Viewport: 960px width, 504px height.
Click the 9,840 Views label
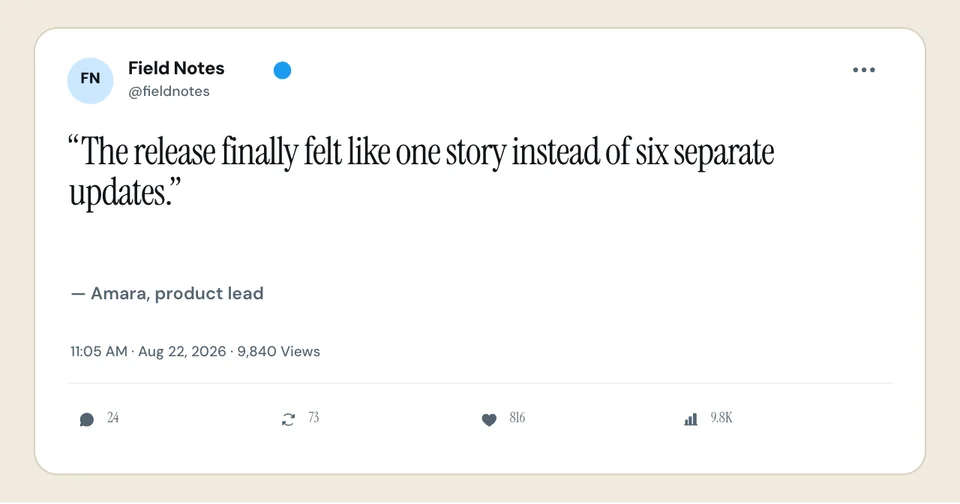(x=279, y=352)
